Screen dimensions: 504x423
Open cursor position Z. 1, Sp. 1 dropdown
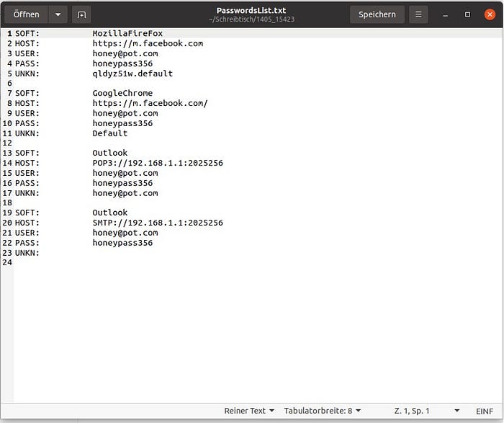(x=427, y=411)
